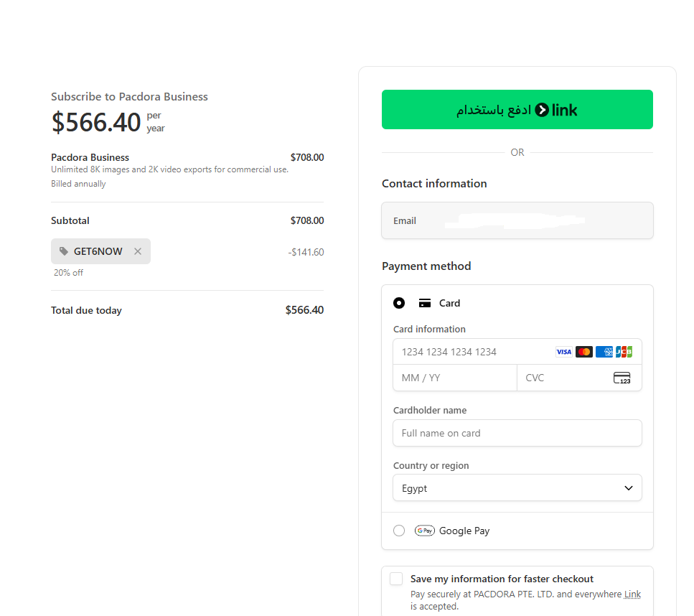Screen dimensions: 694x616
Task: Click the Contact information heading
Action: click(x=434, y=183)
